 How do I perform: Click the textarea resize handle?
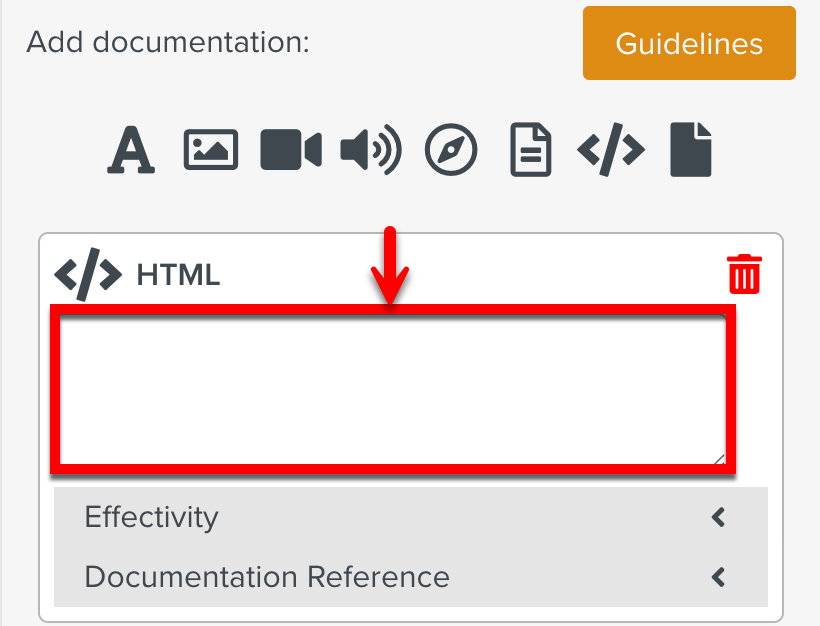tap(719, 458)
